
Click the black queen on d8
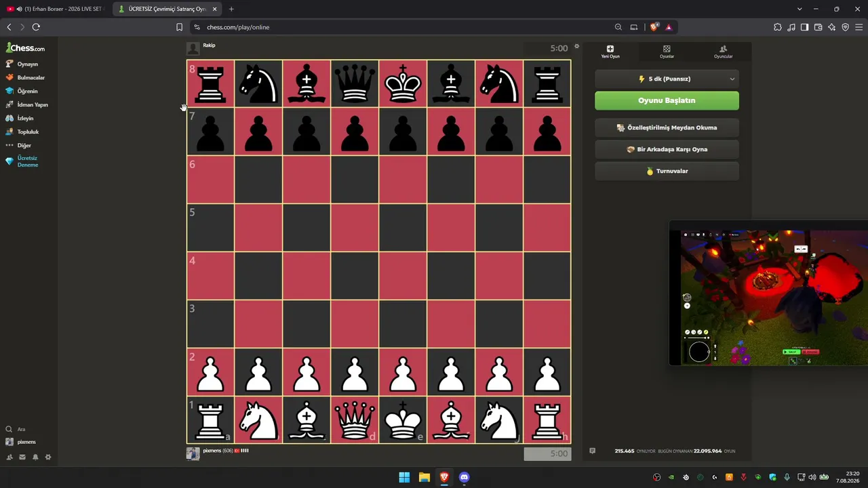tap(355, 83)
